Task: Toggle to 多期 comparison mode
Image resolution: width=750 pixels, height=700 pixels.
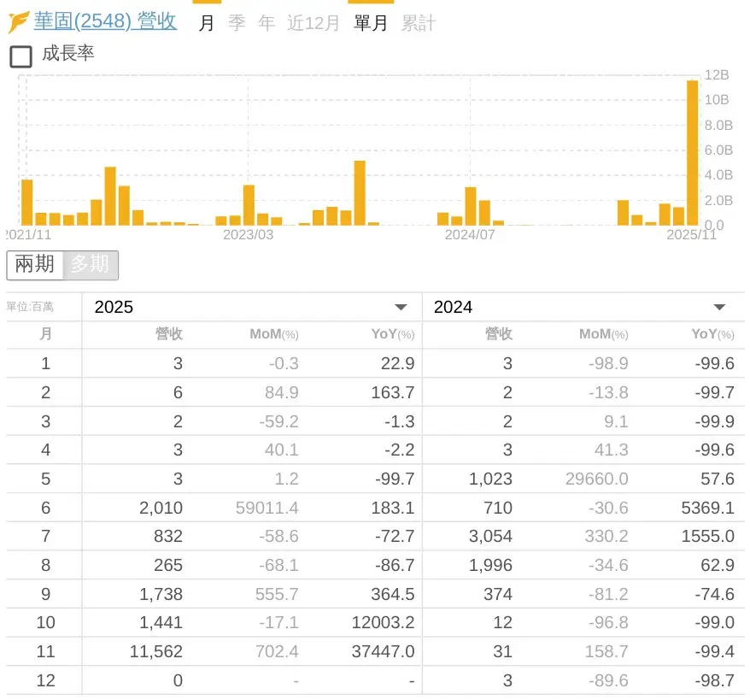Action: pos(90,265)
